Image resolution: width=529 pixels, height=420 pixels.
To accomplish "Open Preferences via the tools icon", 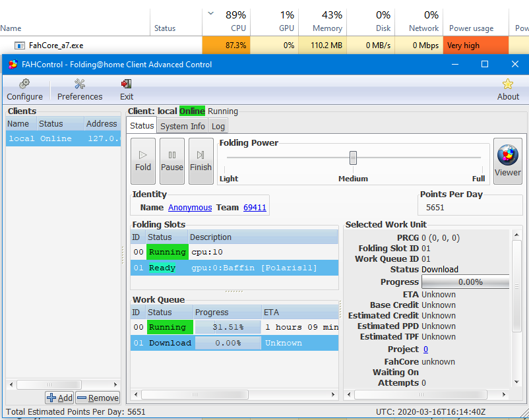I will [80, 84].
